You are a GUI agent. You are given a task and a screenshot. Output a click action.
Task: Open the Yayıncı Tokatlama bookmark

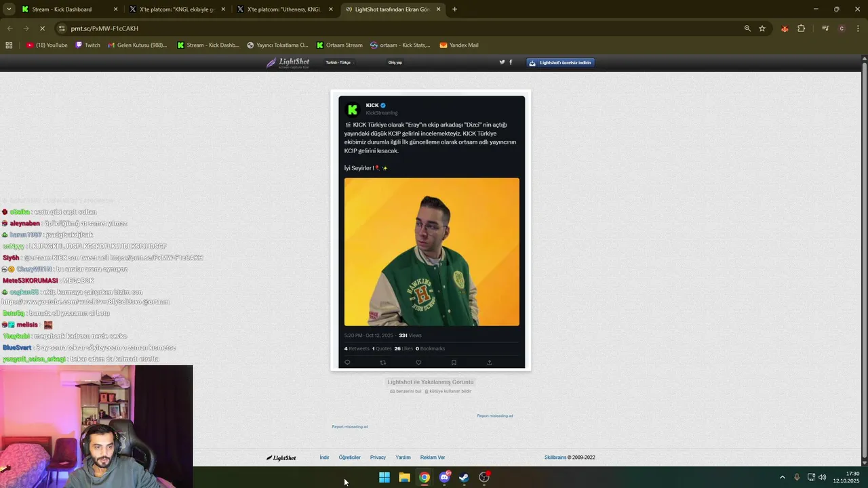[277, 45]
